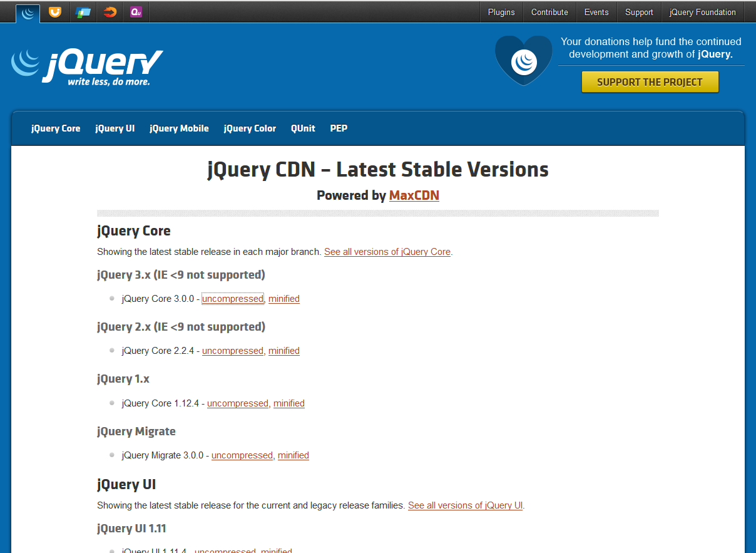Viewport: 756px width, 553px height.
Task: Open the Sizzle site icon
Action: [110, 12]
